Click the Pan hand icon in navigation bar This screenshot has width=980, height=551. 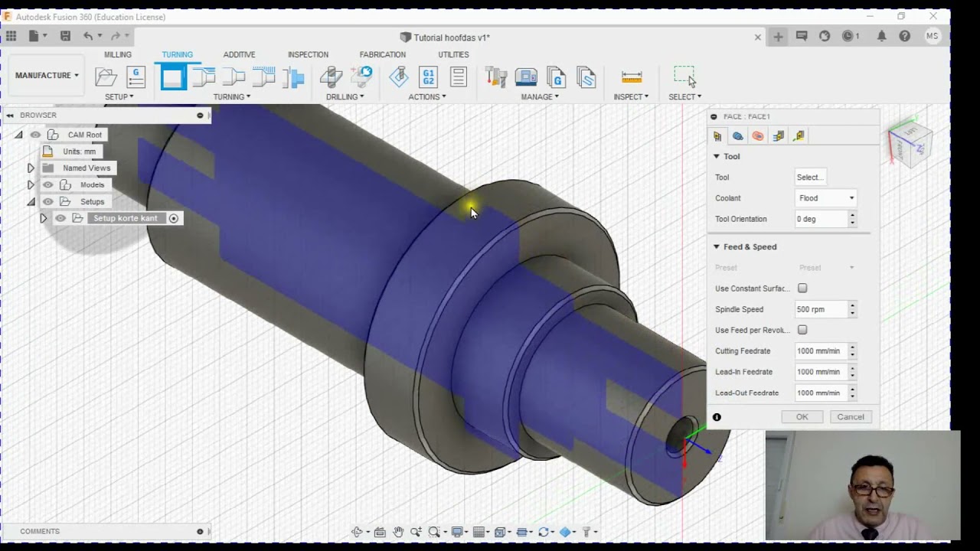click(x=398, y=532)
